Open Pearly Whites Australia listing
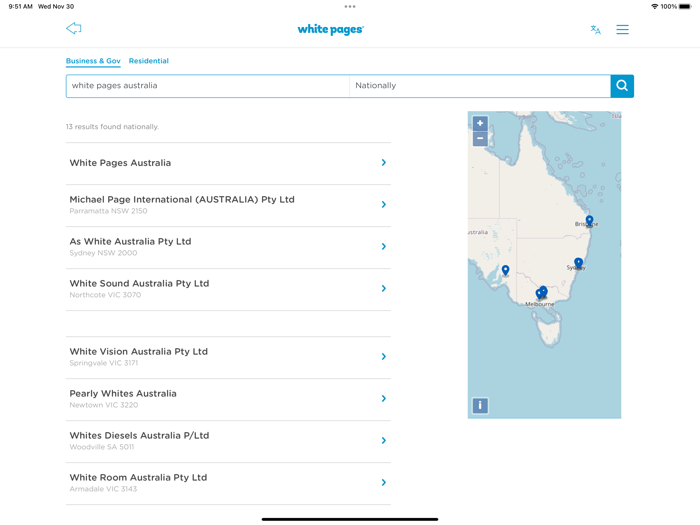700x525 pixels. (x=228, y=400)
